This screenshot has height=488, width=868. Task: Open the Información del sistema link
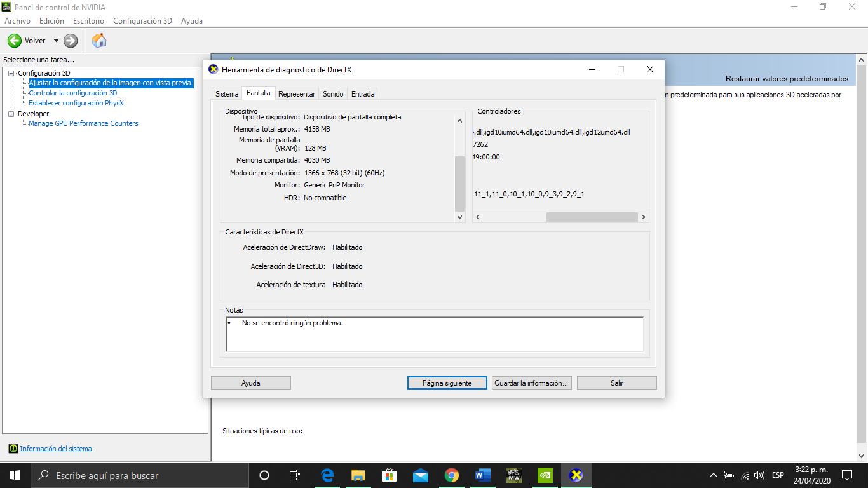click(56, 449)
